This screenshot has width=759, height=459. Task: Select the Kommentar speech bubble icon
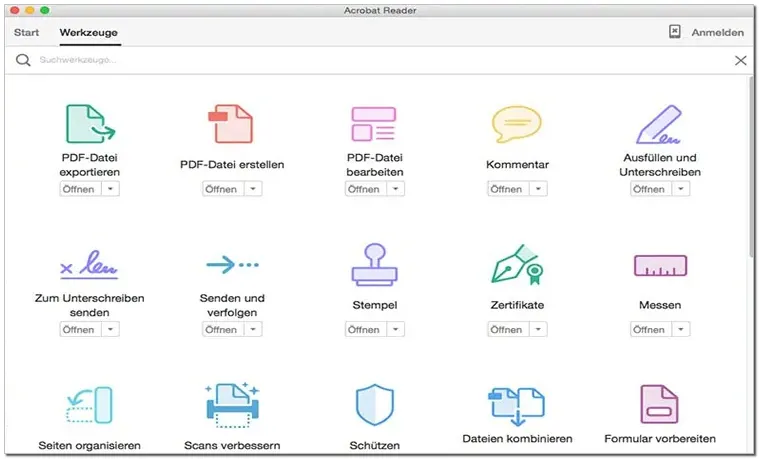click(x=516, y=124)
